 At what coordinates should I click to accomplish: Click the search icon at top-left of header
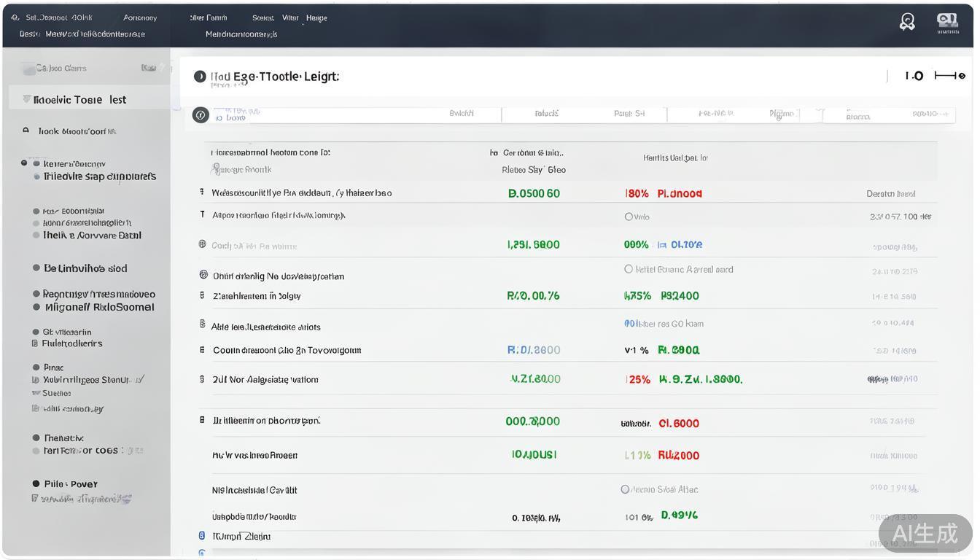pyautogui.click(x=15, y=17)
